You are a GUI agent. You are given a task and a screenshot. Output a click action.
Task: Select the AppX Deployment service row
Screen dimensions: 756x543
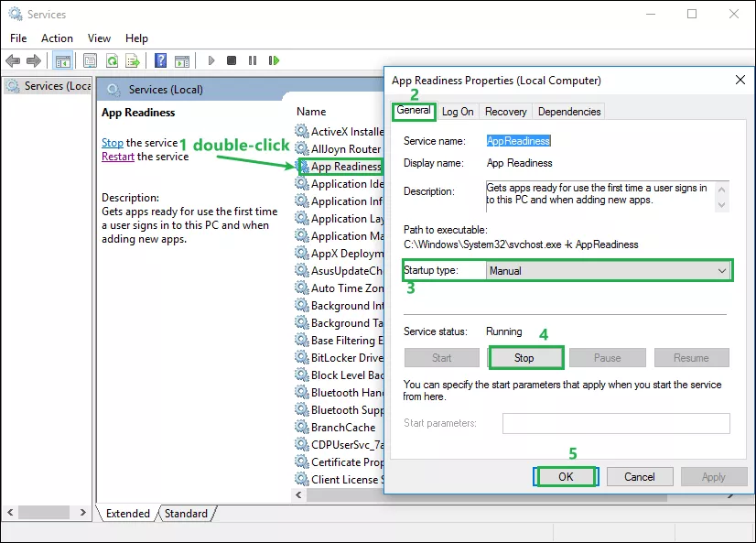340,253
